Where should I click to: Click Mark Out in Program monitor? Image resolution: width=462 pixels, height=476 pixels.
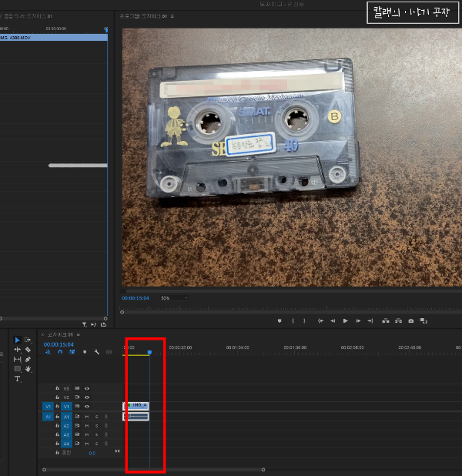[304, 321]
